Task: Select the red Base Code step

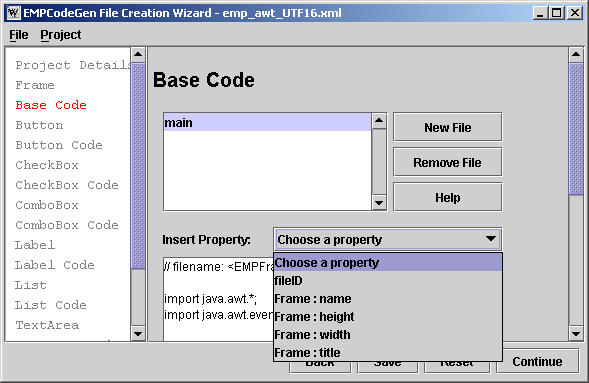Action: coord(51,105)
